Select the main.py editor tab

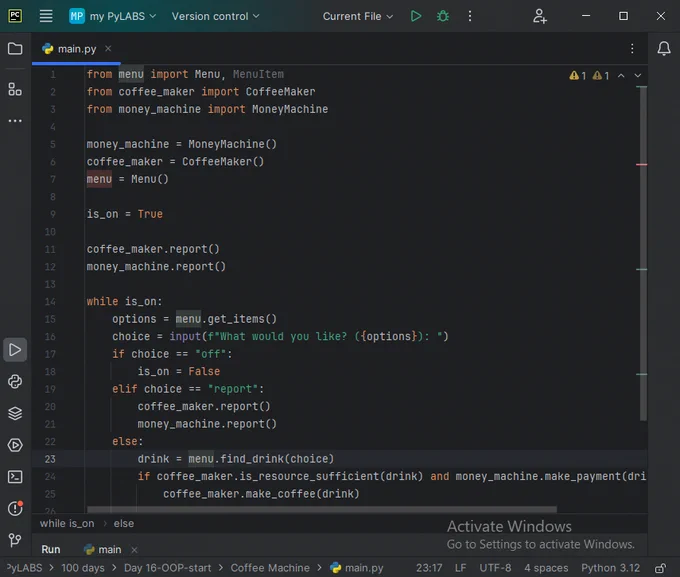76,49
